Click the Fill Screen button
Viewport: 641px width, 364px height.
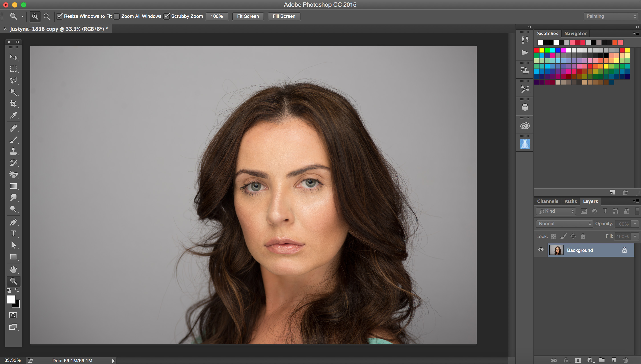click(x=284, y=16)
